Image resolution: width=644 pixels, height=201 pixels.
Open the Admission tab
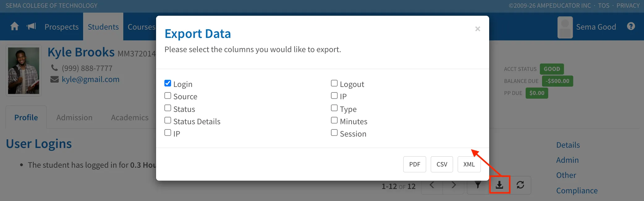(74, 117)
